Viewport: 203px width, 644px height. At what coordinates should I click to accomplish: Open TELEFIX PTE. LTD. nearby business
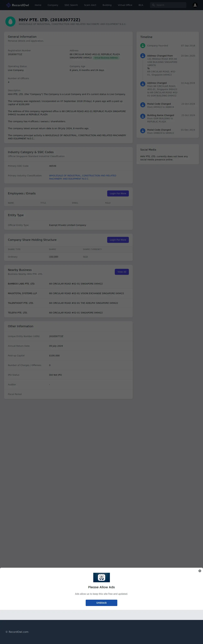[18, 313]
